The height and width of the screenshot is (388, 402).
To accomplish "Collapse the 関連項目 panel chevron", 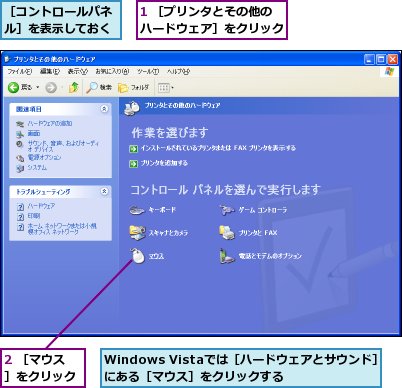I will (104, 109).
